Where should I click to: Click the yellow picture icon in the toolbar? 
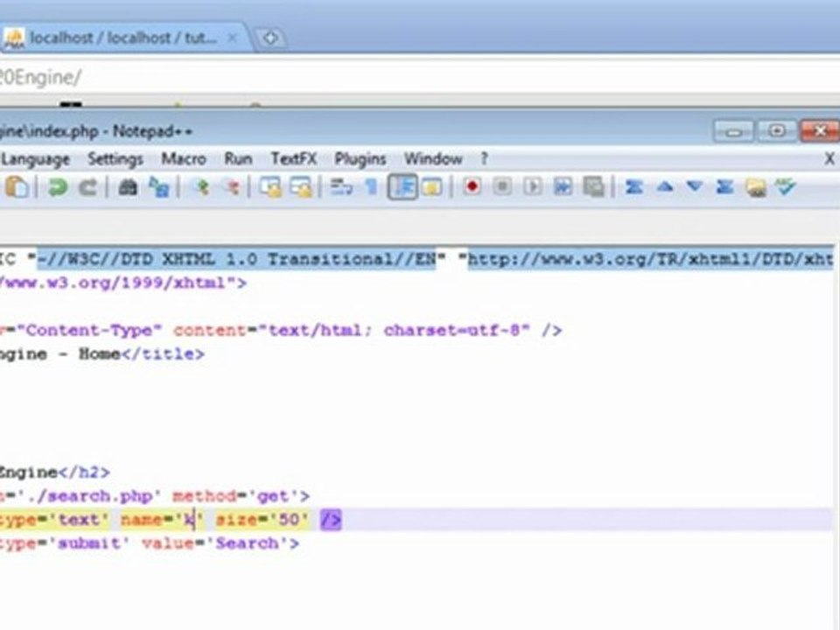pyautogui.click(x=756, y=187)
